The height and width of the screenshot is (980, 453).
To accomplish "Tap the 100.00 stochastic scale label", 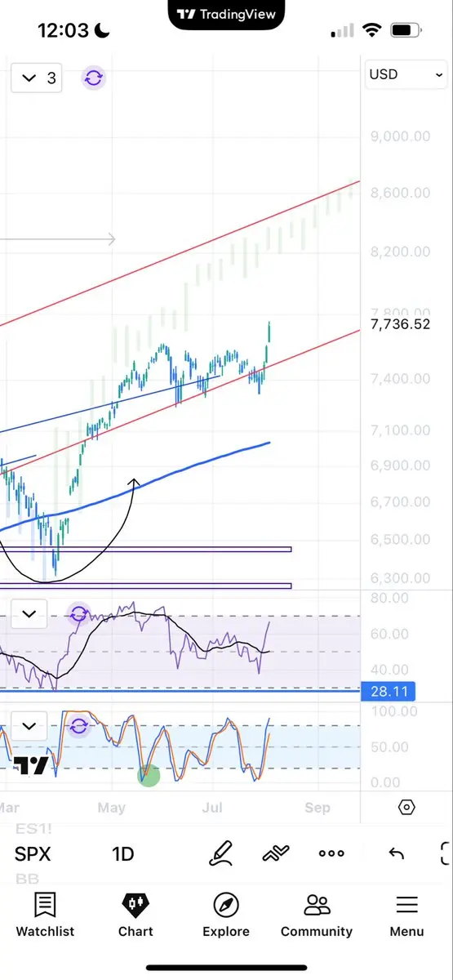I will pos(393,711).
